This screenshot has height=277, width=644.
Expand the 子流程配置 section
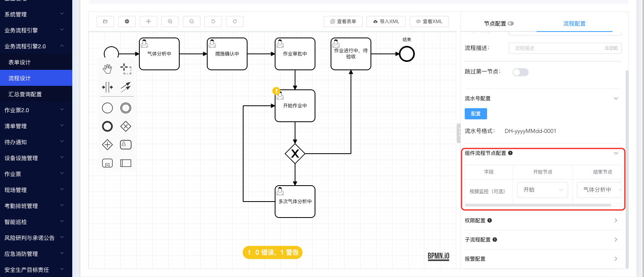(616, 239)
